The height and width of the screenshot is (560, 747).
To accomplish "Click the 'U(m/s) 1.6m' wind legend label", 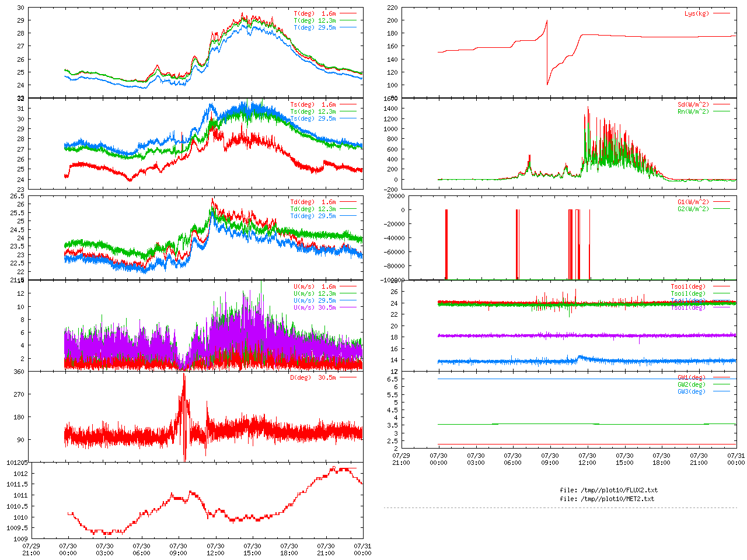I will pyautogui.click(x=315, y=287).
